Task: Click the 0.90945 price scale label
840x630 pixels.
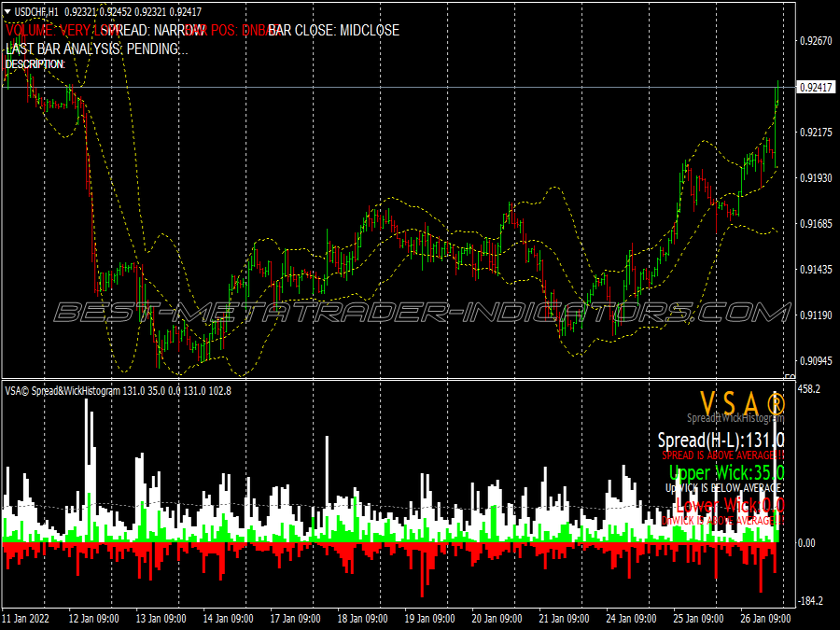Action: (816, 361)
